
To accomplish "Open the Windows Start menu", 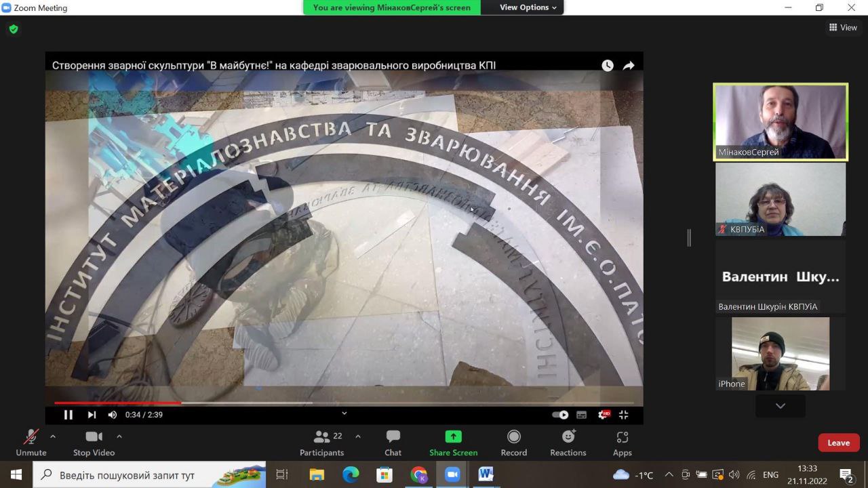I will (x=16, y=474).
